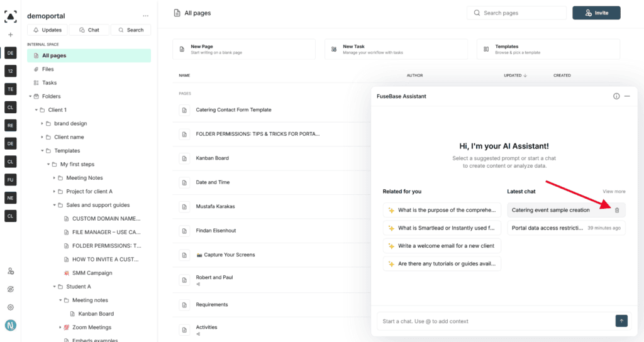Minimize the FuseBase Assistant panel
The image size is (644, 342).
tap(627, 96)
